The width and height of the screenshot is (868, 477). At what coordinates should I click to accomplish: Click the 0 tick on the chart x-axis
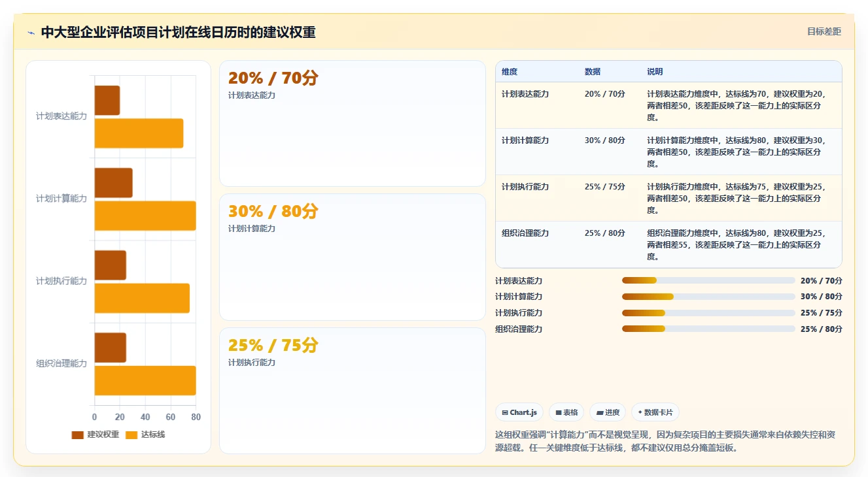95,417
